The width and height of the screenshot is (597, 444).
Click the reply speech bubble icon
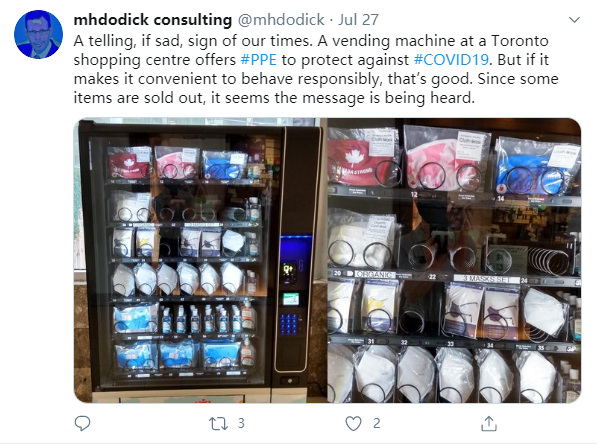click(x=82, y=423)
